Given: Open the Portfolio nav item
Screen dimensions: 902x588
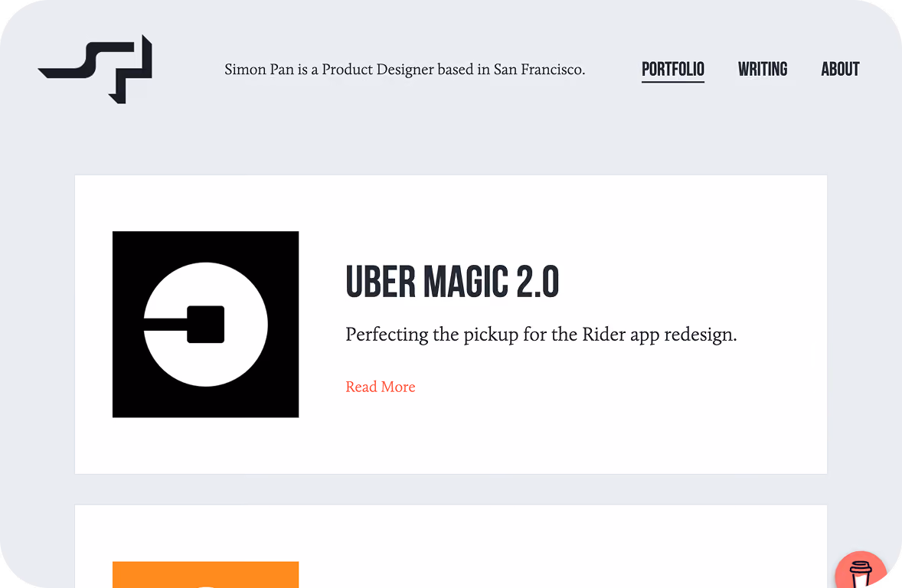Looking at the screenshot, I should pos(673,70).
